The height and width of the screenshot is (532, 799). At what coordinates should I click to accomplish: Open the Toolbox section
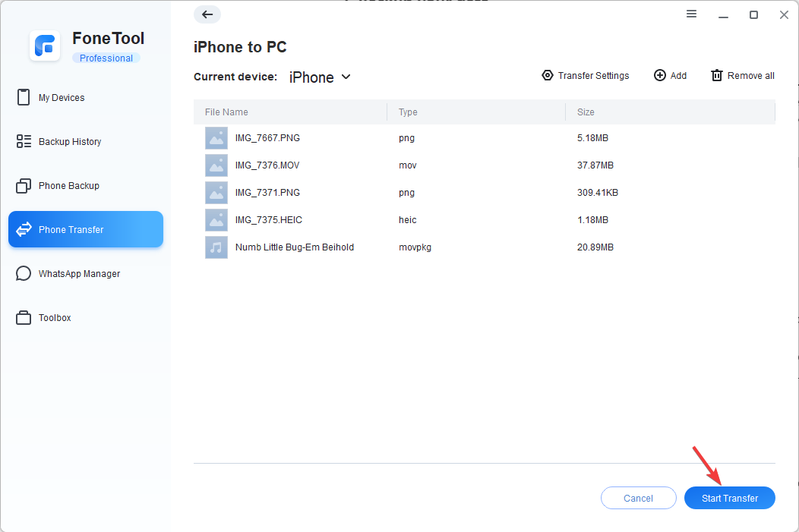86,318
